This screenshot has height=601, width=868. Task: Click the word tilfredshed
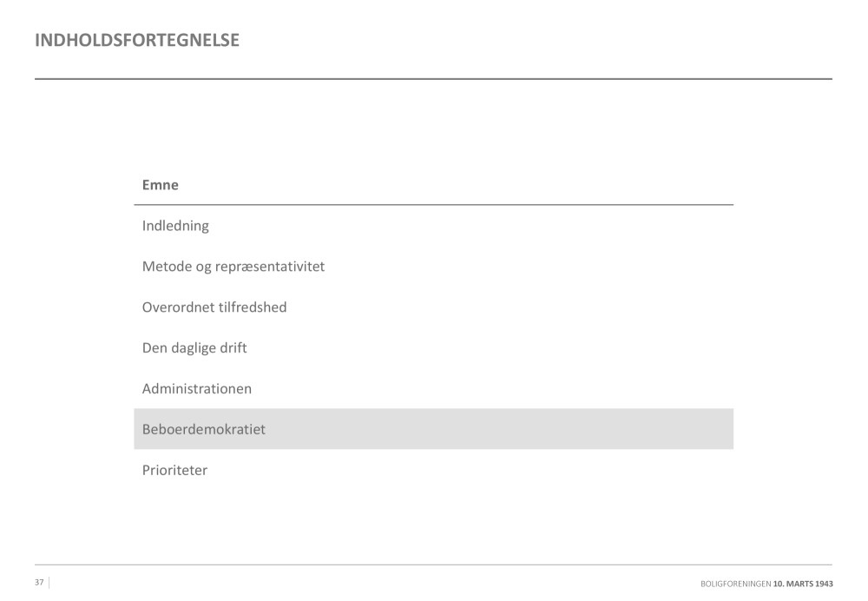(253, 307)
